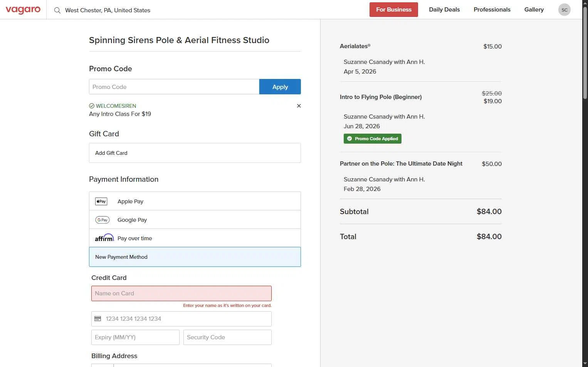
Task: Click the Google Pay logo icon
Action: [102, 220]
